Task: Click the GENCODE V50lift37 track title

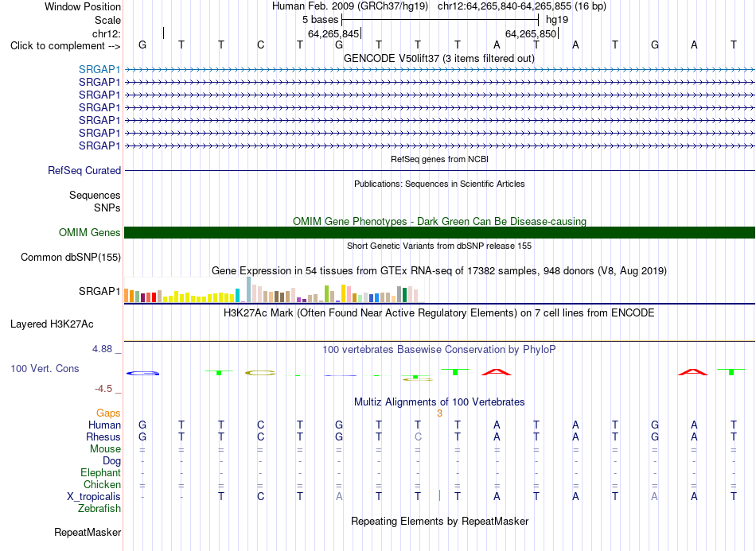Action: point(439,59)
